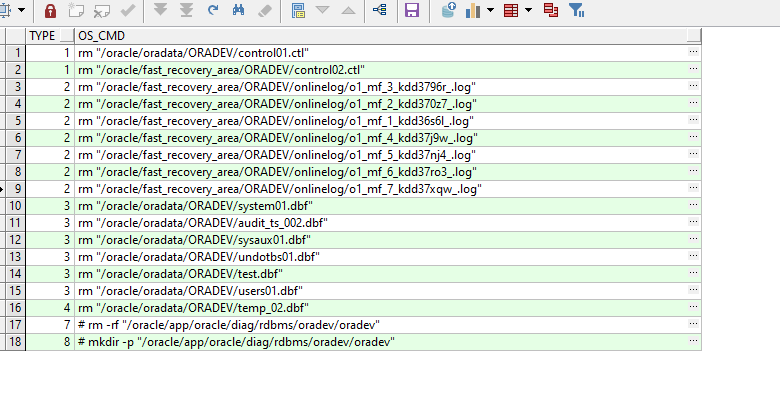780x396 pixels.
Task: Click the binoculars query-by-example icon
Action: click(x=239, y=10)
